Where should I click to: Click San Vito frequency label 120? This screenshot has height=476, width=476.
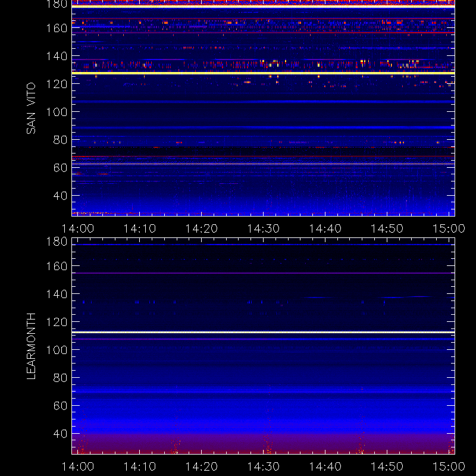point(57,84)
